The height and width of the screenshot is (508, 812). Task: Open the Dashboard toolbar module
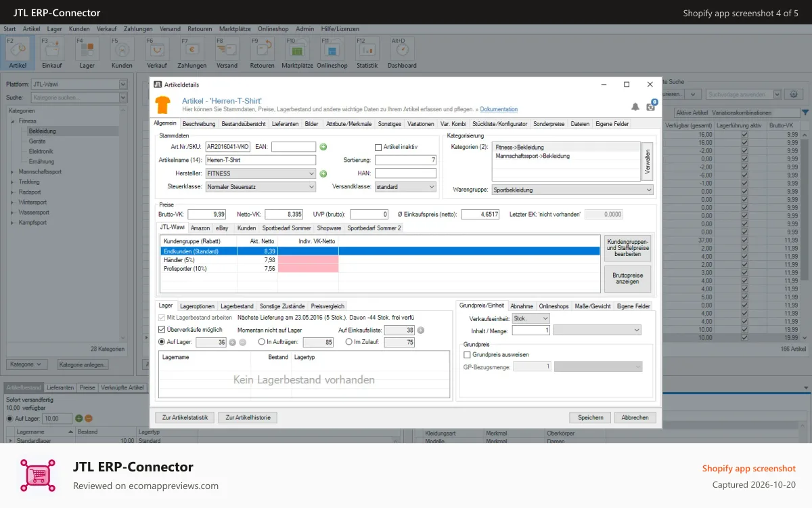tap(402, 53)
